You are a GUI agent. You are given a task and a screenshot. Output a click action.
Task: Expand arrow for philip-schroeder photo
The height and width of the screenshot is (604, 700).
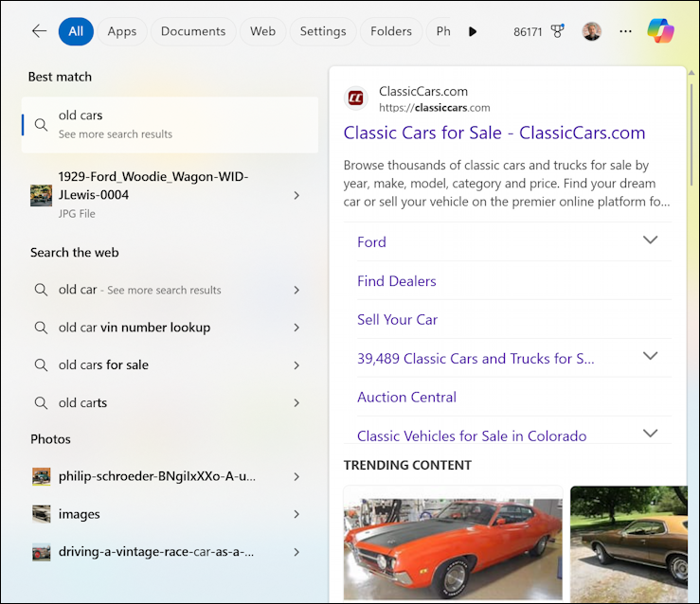(x=296, y=477)
